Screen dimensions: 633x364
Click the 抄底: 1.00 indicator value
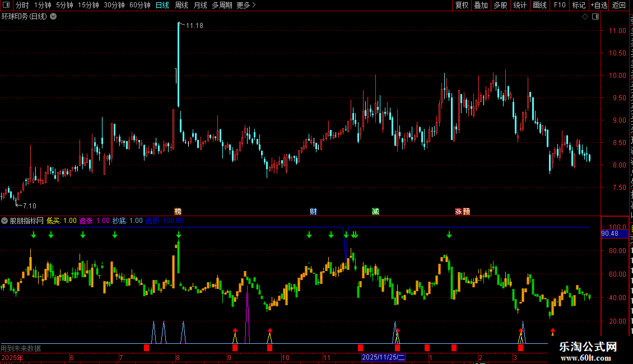[x=128, y=221]
